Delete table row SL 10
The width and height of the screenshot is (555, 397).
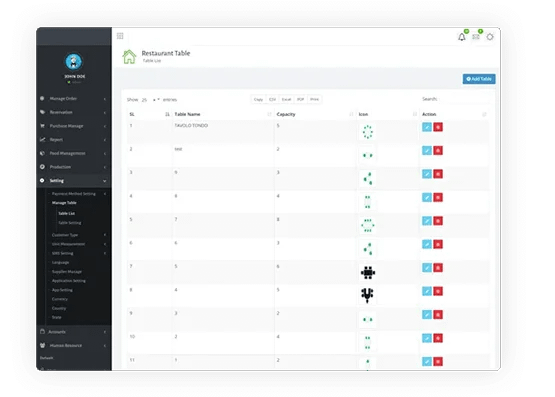click(x=438, y=338)
